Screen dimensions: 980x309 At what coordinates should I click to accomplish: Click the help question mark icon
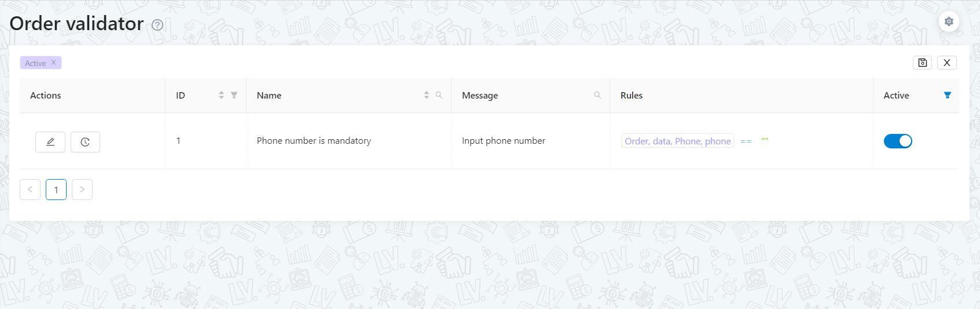pos(157,25)
